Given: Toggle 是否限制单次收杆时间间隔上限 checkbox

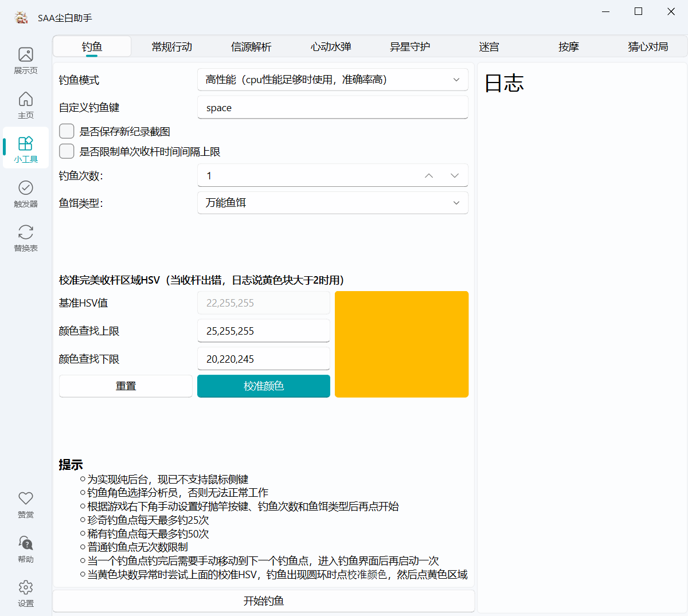Looking at the screenshot, I should click(67, 151).
